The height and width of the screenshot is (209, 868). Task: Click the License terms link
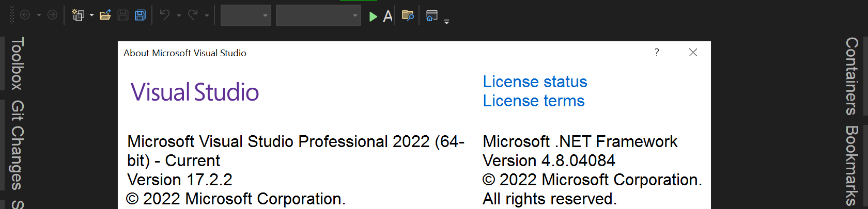534,101
